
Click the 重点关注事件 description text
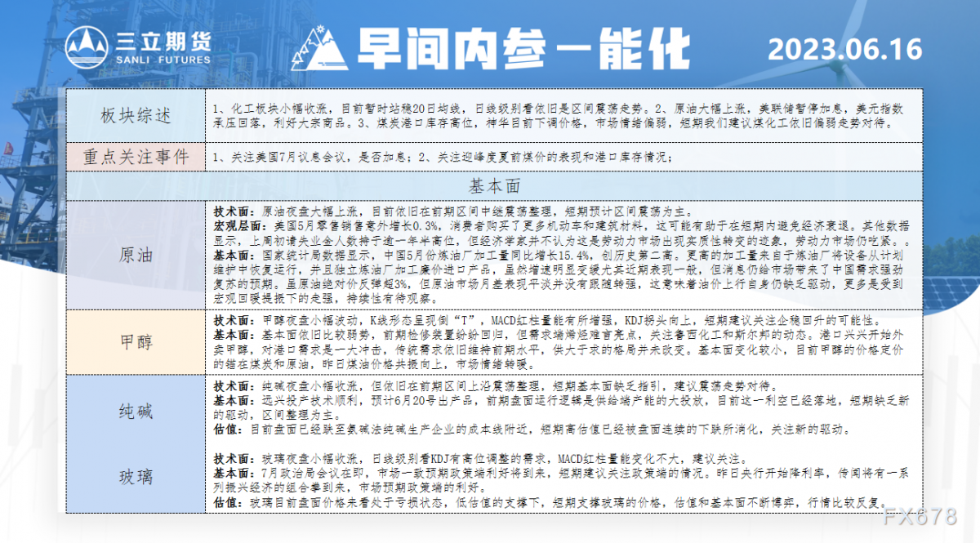[441, 156]
